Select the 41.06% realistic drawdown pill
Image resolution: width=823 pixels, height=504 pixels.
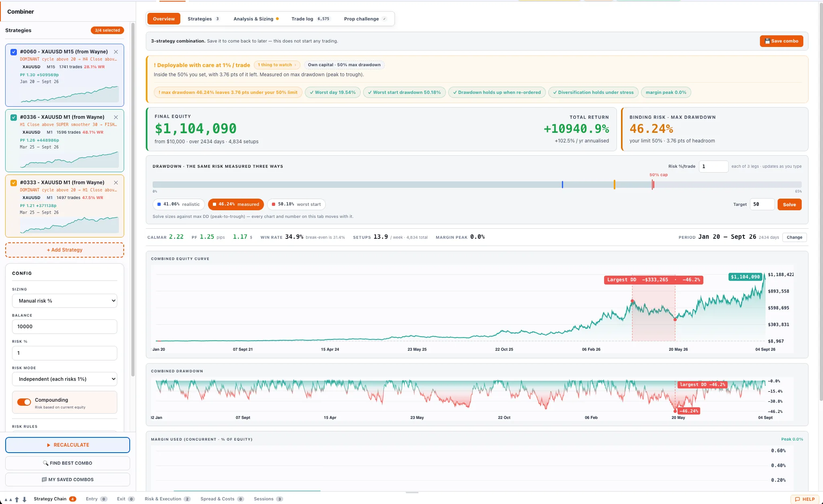click(x=178, y=205)
